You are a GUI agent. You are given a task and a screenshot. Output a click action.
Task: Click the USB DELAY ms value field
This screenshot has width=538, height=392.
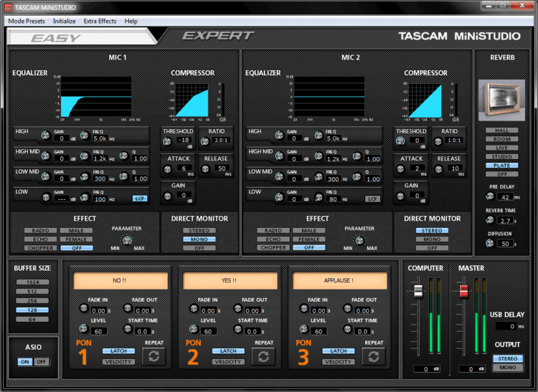[x=506, y=326]
